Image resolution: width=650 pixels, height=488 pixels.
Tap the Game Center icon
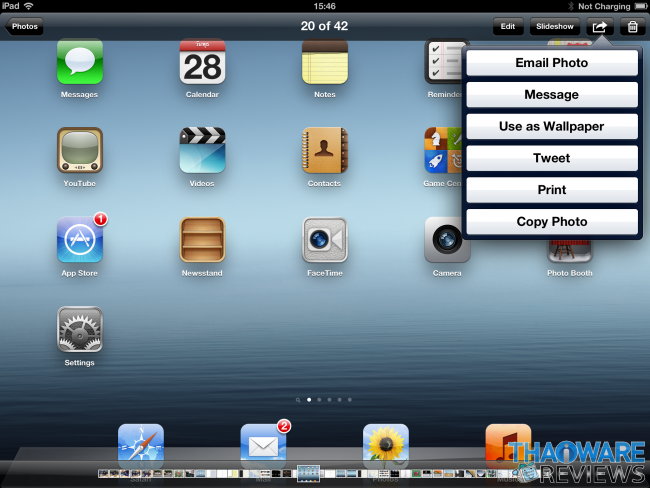pos(443,150)
